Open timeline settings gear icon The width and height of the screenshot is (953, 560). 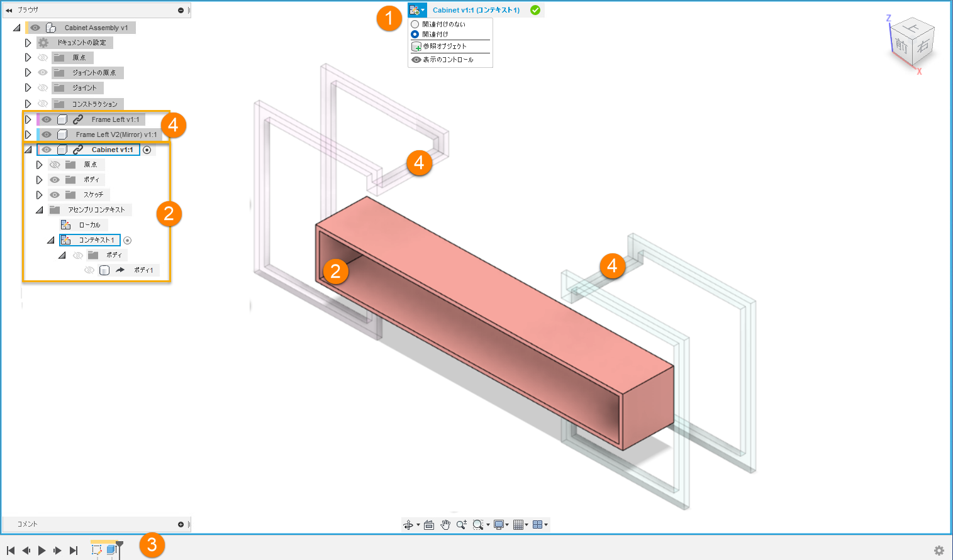(939, 551)
